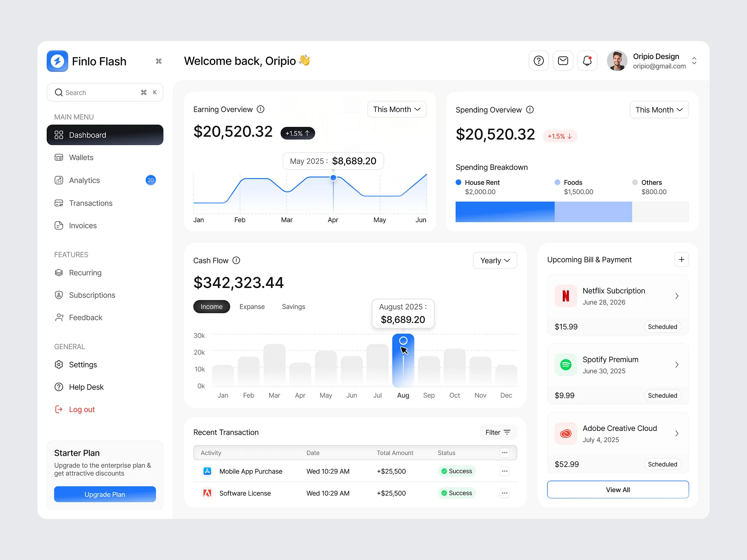This screenshot has height=560, width=747.
Task: Open the Invoices section
Action: coord(82,225)
